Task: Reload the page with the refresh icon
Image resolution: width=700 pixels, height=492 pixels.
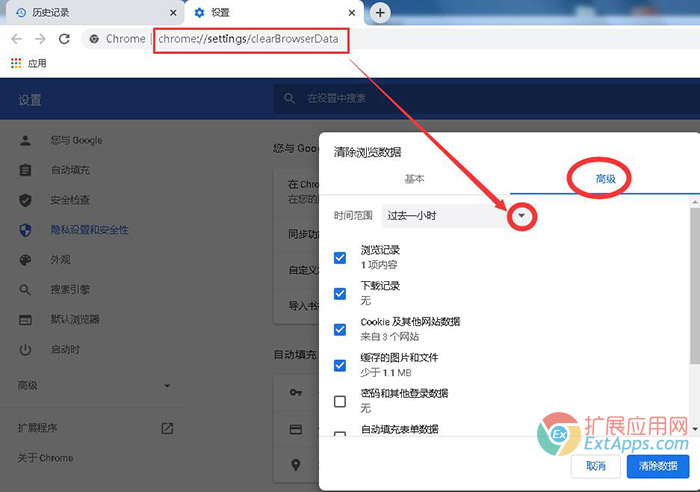Action: tap(64, 39)
